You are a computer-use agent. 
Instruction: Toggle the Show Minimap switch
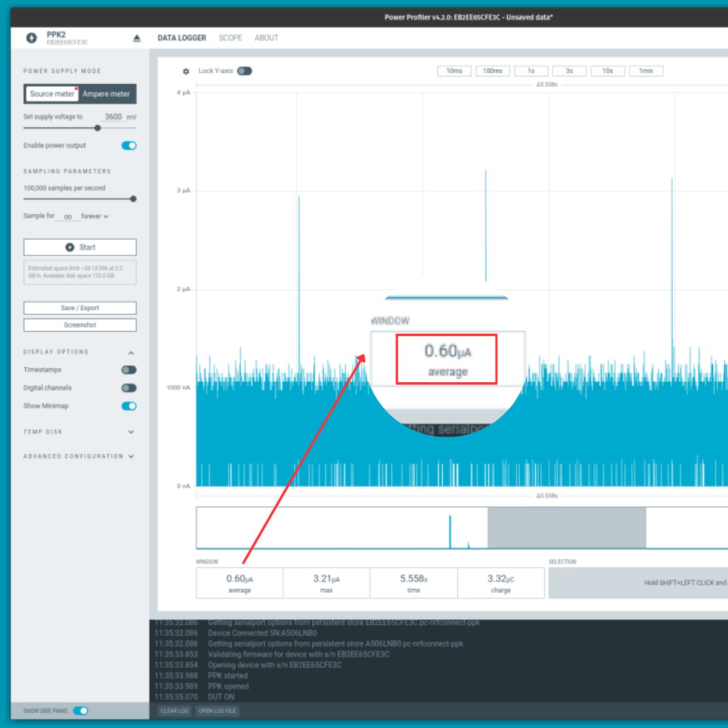click(x=129, y=406)
